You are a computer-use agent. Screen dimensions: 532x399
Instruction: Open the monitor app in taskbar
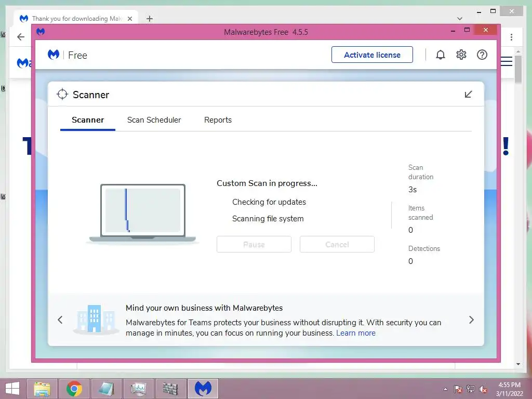pos(139,389)
